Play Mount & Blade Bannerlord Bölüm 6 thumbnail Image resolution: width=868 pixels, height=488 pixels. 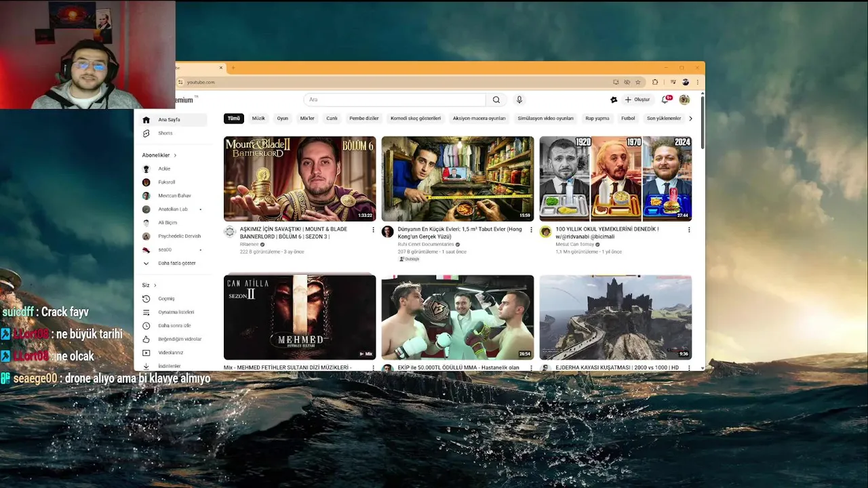[300, 179]
